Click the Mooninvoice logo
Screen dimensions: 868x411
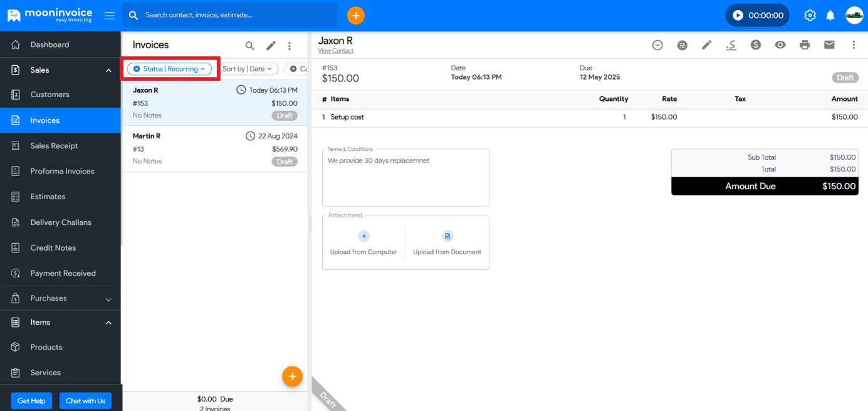pyautogui.click(x=50, y=15)
